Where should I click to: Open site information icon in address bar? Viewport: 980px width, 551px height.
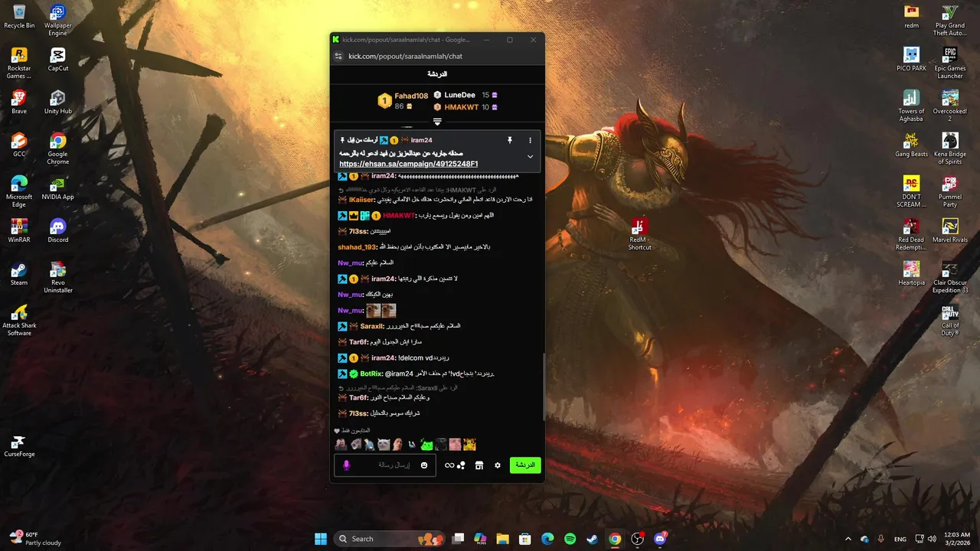pyautogui.click(x=339, y=56)
